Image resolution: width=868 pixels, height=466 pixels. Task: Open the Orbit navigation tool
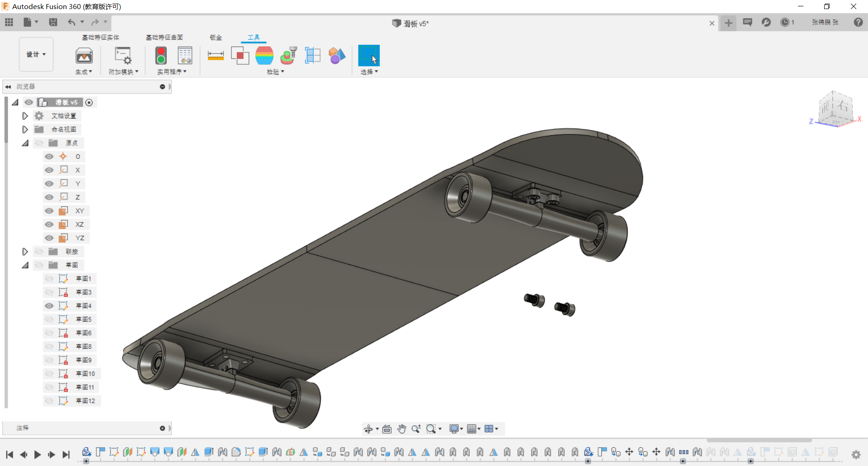(368, 429)
